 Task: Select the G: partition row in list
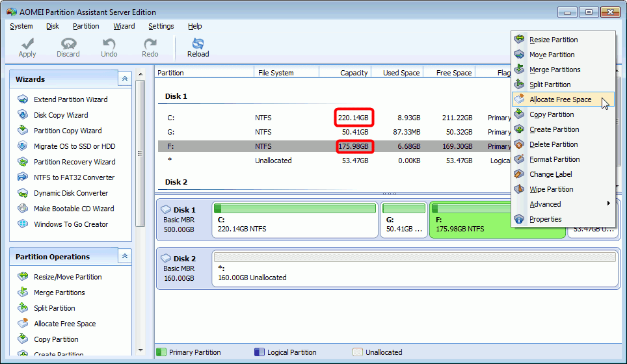[x=334, y=132]
